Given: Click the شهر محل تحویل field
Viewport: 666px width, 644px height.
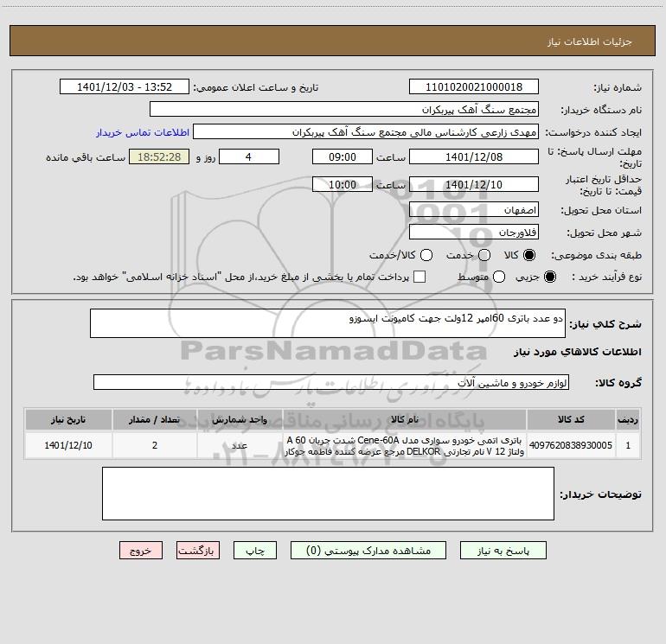Looking at the screenshot, I should [x=474, y=233].
